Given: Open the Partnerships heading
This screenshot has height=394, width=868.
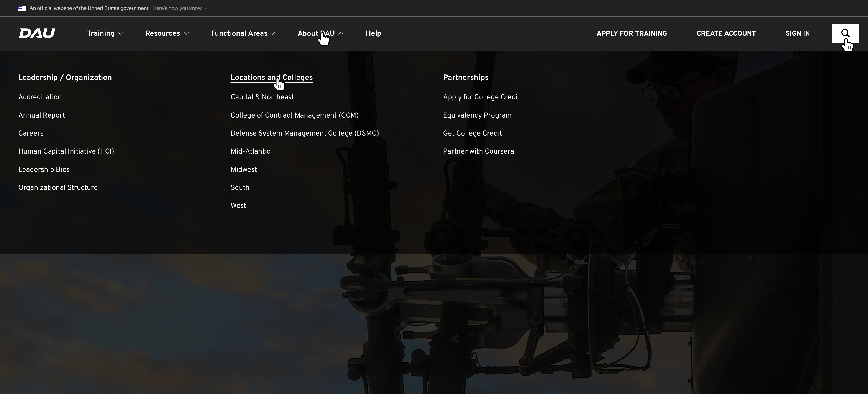Looking at the screenshot, I should point(466,77).
